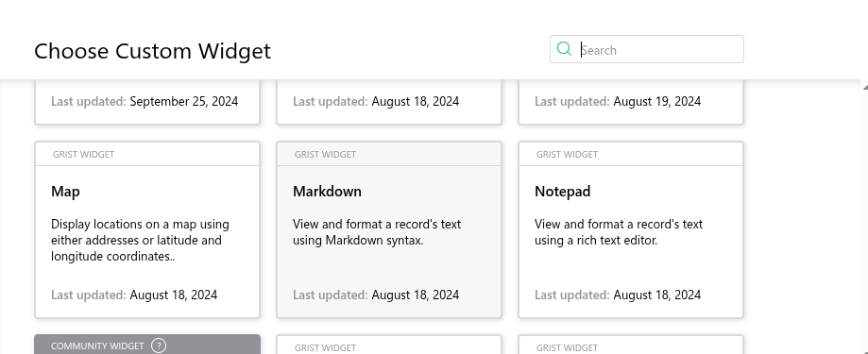The image size is (868, 354).
Task: Pick the top-row card dated August 18, 2024
Action: point(389,102)
